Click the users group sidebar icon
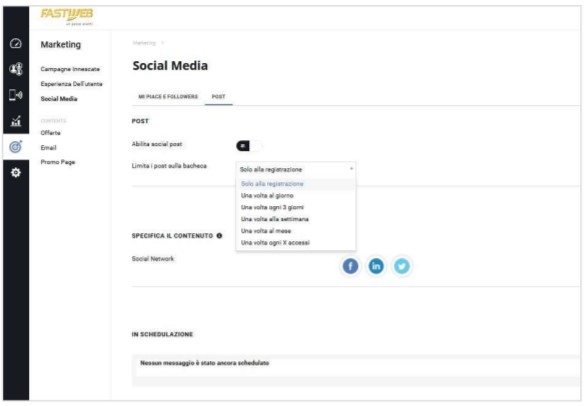 (x=16, y=69)
